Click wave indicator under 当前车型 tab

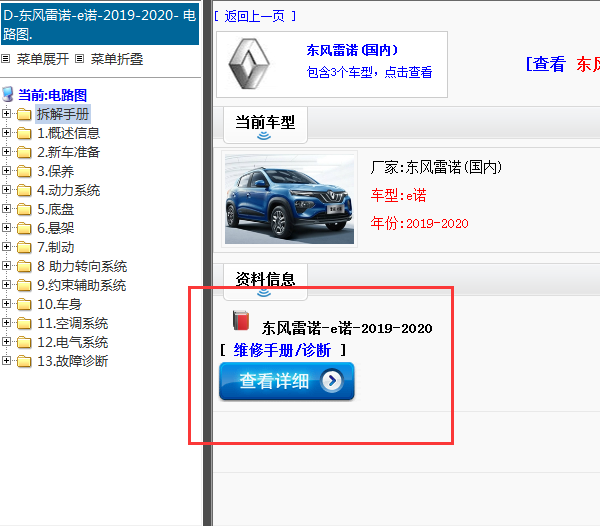tap(264, 135)
